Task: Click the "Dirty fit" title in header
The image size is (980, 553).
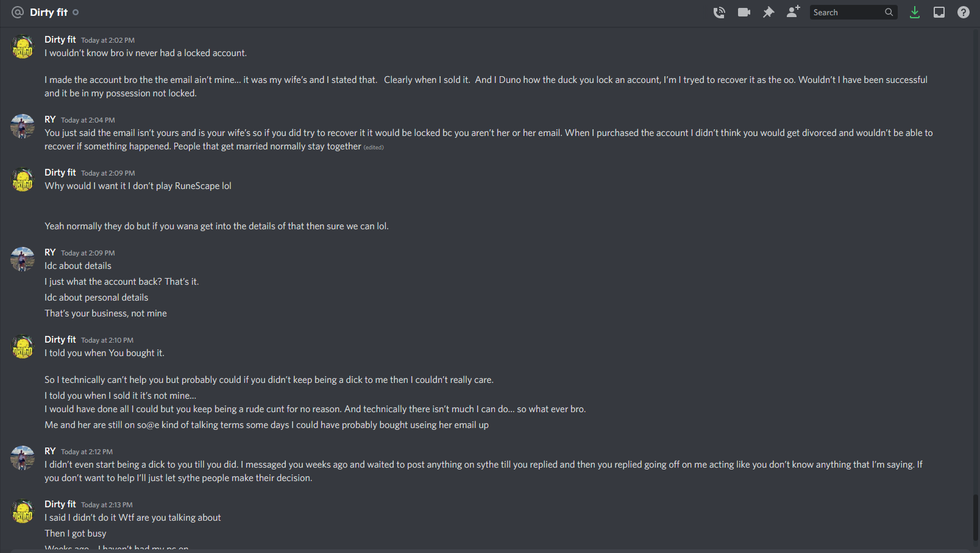Action: (x=49, y=12)
